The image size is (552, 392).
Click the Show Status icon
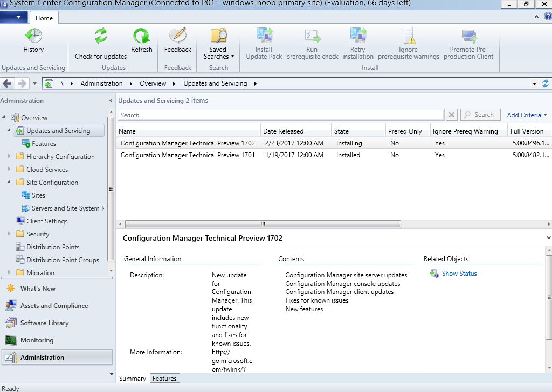(x=434, y=274)
